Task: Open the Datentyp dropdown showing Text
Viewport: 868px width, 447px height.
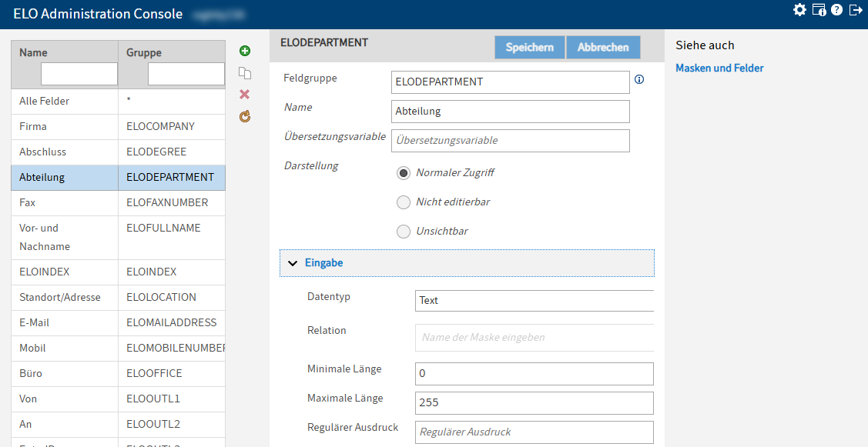Action: coord(535,300)
